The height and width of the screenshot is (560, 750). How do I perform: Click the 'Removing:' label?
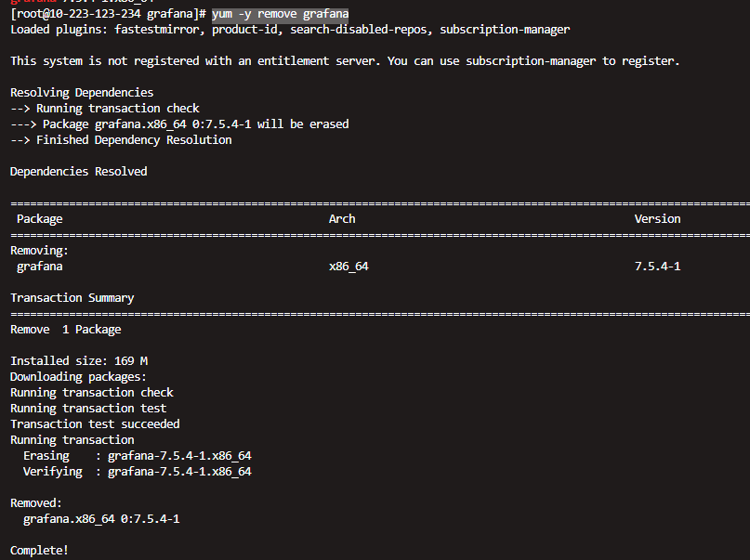tap(40, 251)
